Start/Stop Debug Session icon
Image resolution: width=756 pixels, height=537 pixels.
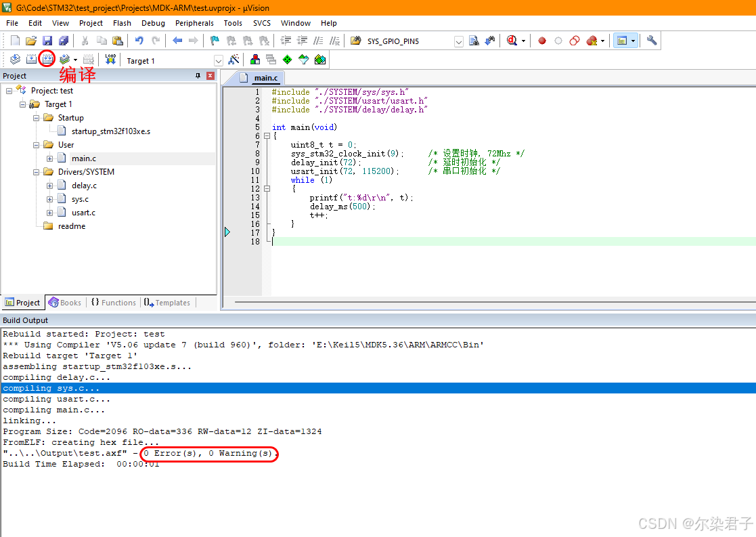tap(512, 41)
